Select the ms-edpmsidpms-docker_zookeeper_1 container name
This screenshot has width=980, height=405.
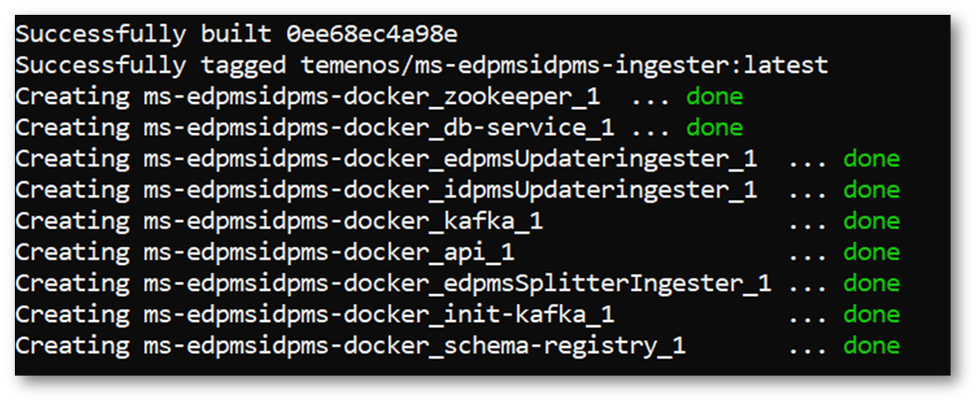tap(372, 97)
